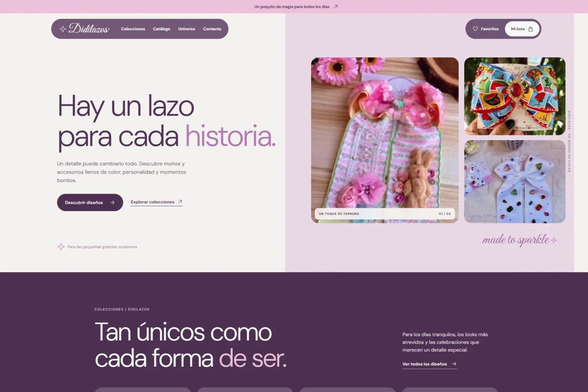588x392 pixels.
Task: Click the vertical Didilazos un mundo de color text
Action: pos(569,142)
